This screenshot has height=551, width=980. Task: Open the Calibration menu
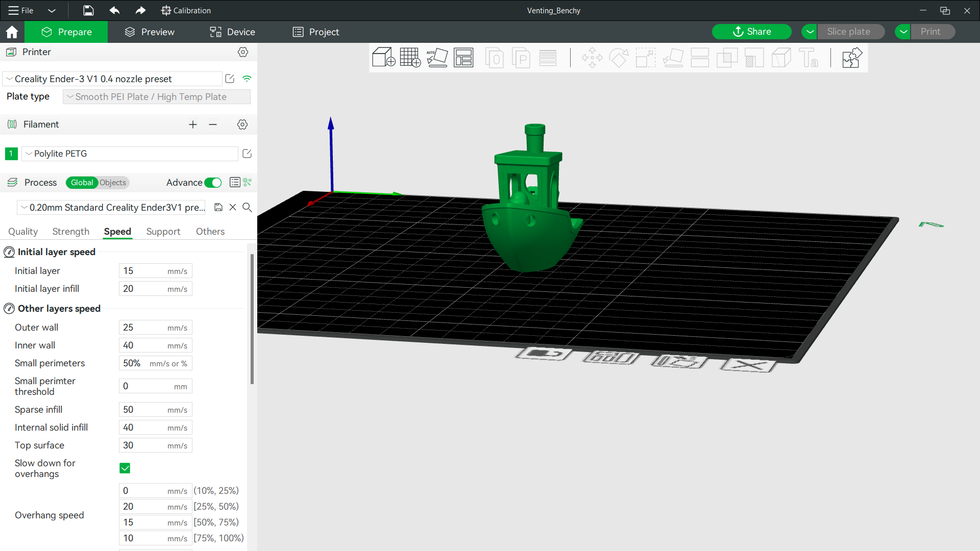[186, 10]
